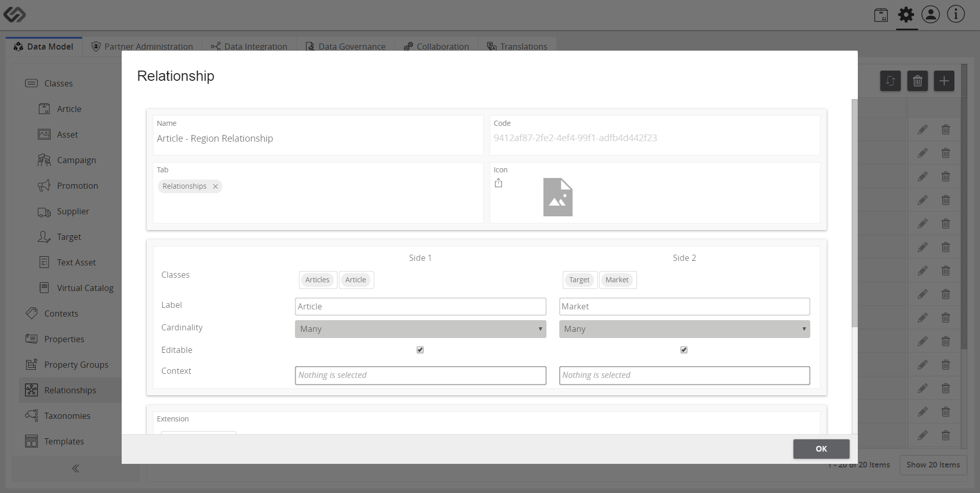This screenshot has width=980, height=493.
Task: Click the Text Asset icon in sidebar
Action: click(x=44, y=262)
